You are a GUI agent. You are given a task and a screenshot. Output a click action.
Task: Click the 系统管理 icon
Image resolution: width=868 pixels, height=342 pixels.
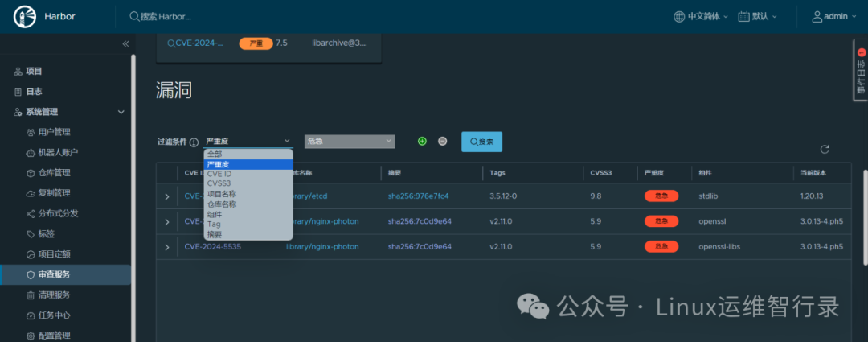pos(18,112)
